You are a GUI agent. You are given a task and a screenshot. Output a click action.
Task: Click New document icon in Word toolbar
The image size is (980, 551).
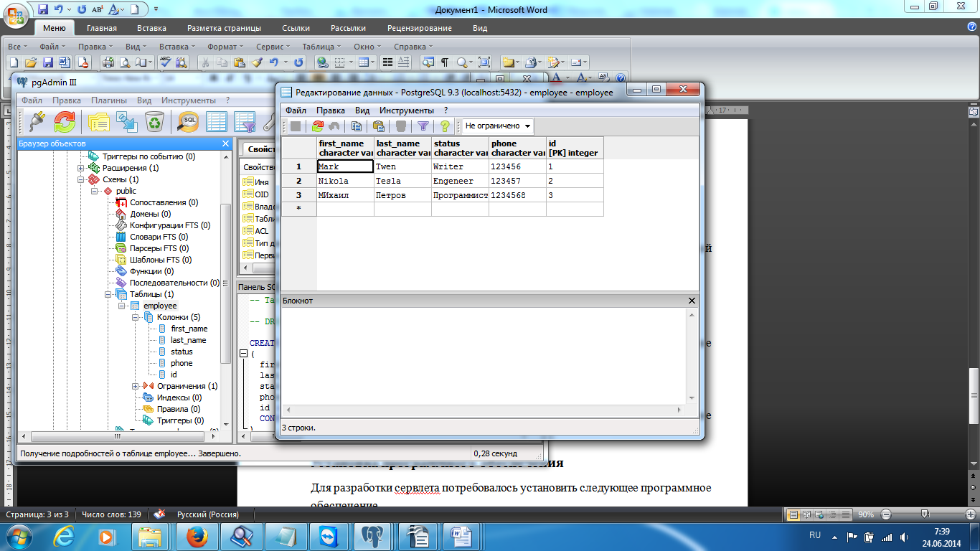click(x=12, y=62)
